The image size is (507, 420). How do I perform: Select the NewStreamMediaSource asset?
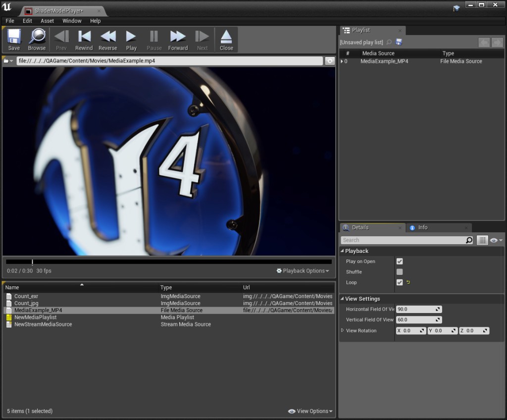(x=169, y=324)
